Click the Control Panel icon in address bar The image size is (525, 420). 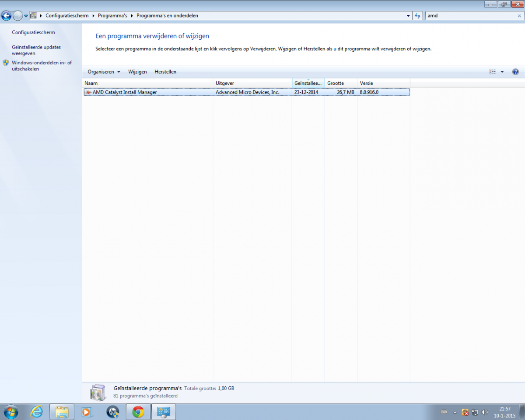pos(33,16)
